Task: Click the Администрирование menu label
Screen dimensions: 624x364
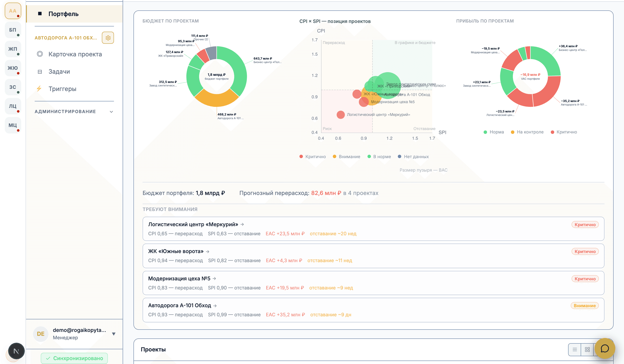Action: [65, 112]
